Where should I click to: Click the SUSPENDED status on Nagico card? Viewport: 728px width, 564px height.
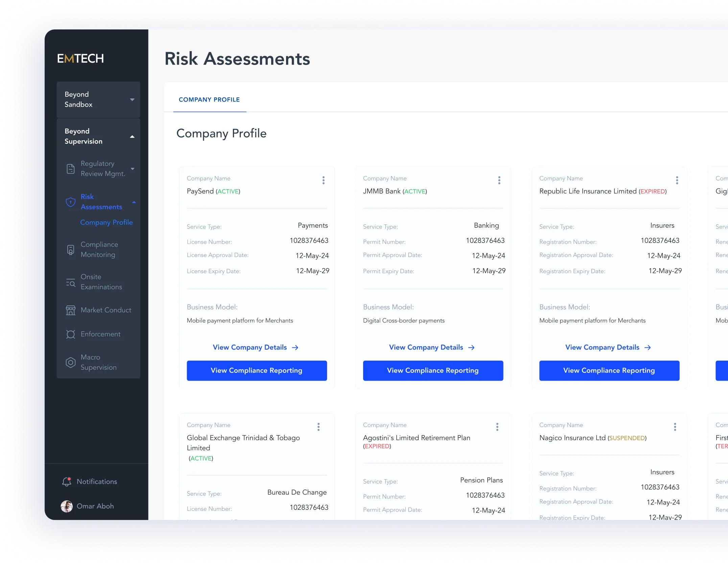(627, 438)
